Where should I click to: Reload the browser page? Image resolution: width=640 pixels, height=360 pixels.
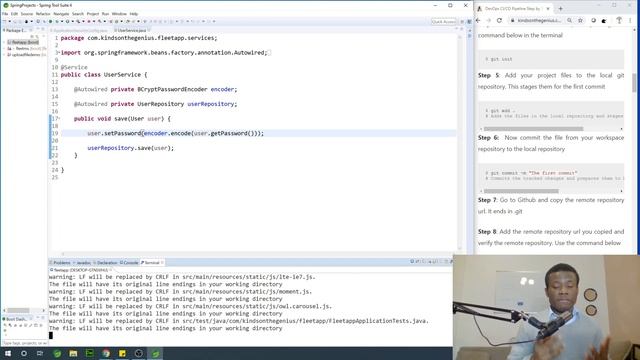[499, 20]
